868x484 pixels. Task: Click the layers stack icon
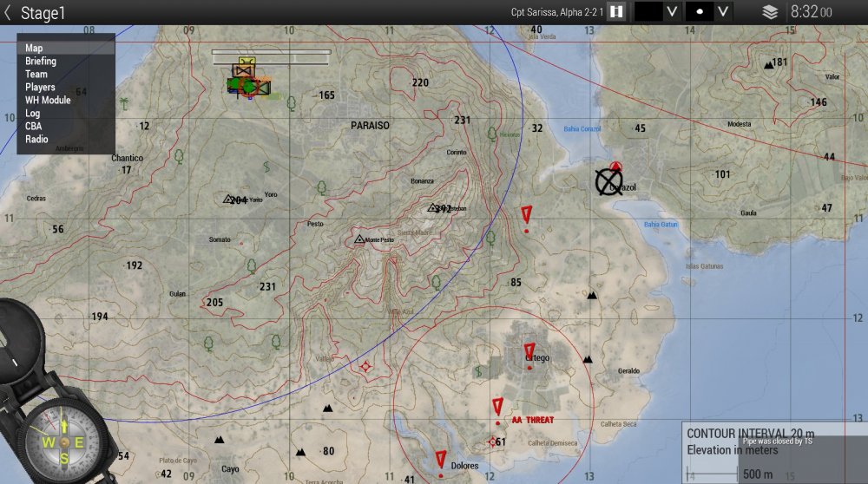[769, 12]
